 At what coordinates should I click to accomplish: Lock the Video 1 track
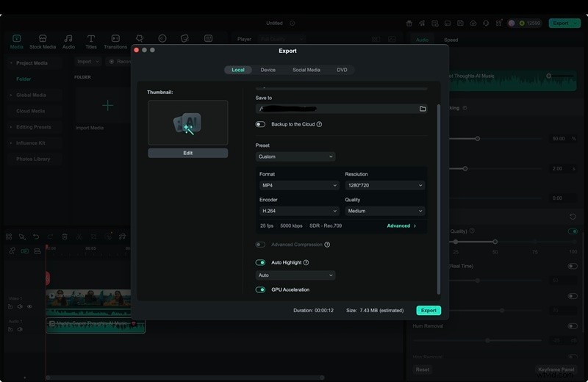pyautogui.click(x=10, y=306)
